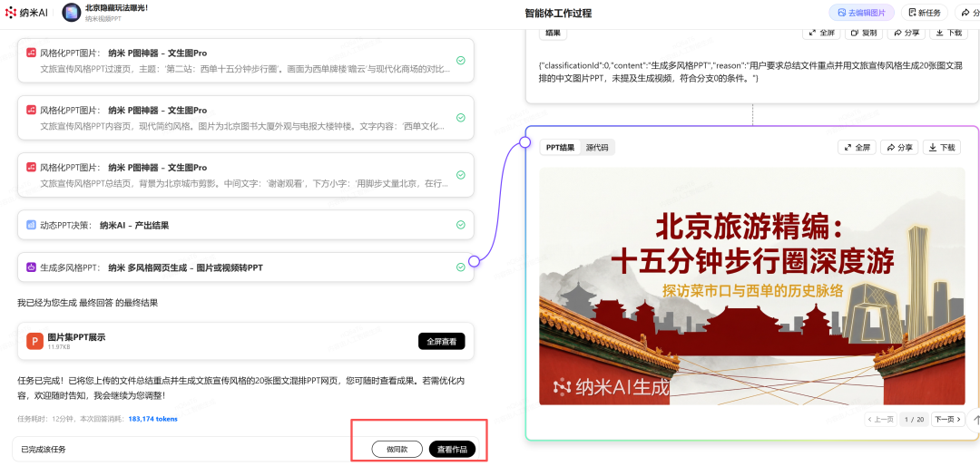
Task: Click the 纳米视频PPT subtitle
Action: pyautogui.click(x=103, y=19)
